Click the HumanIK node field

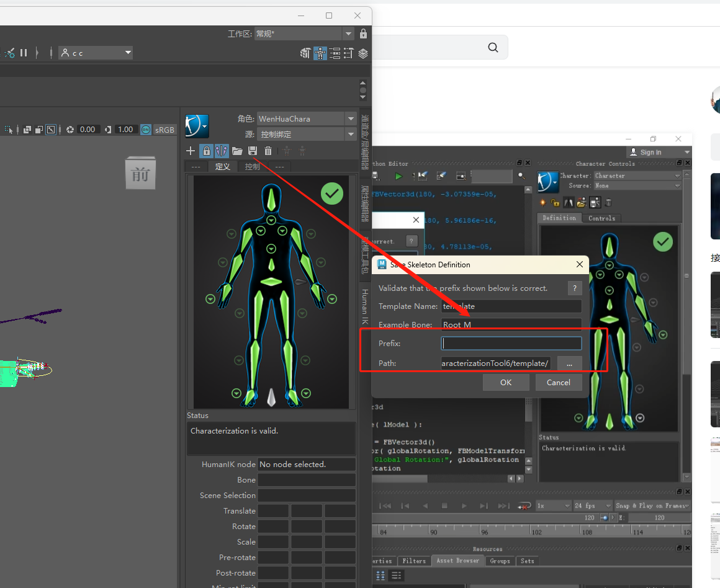pos(306,465)
